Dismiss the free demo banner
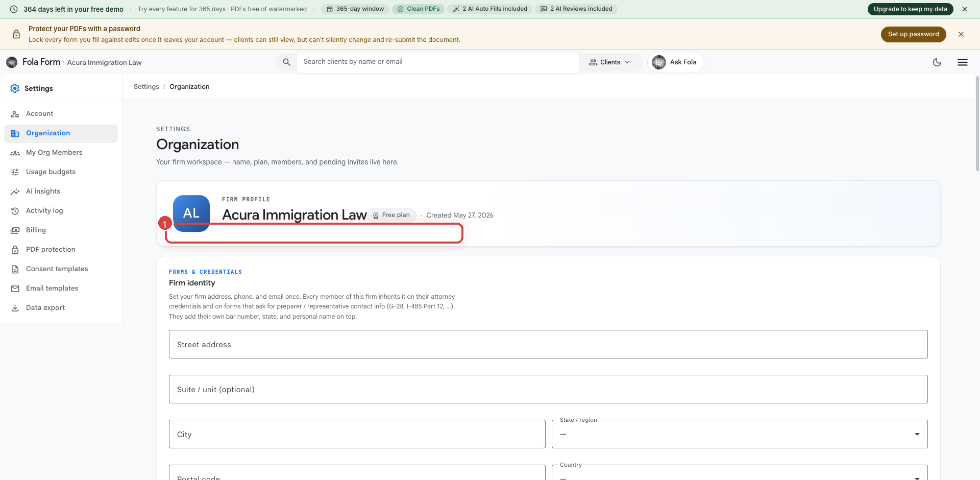Viewport: 980px width, 480px height. tap(965, 9)
